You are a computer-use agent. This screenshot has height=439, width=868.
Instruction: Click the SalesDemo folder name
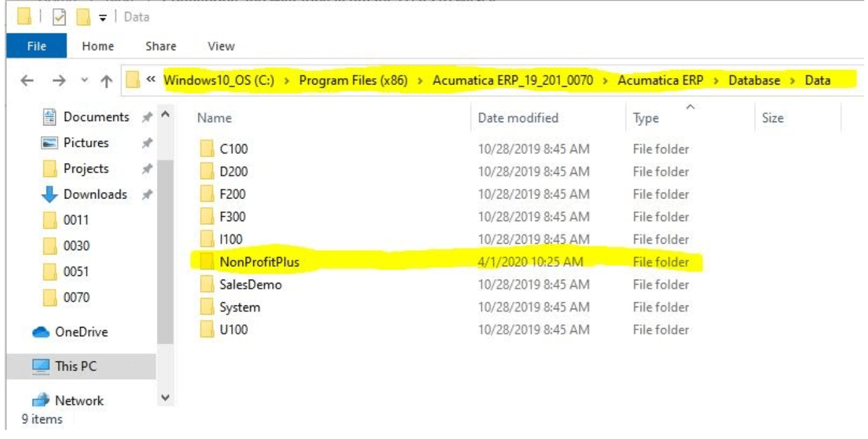250,285
